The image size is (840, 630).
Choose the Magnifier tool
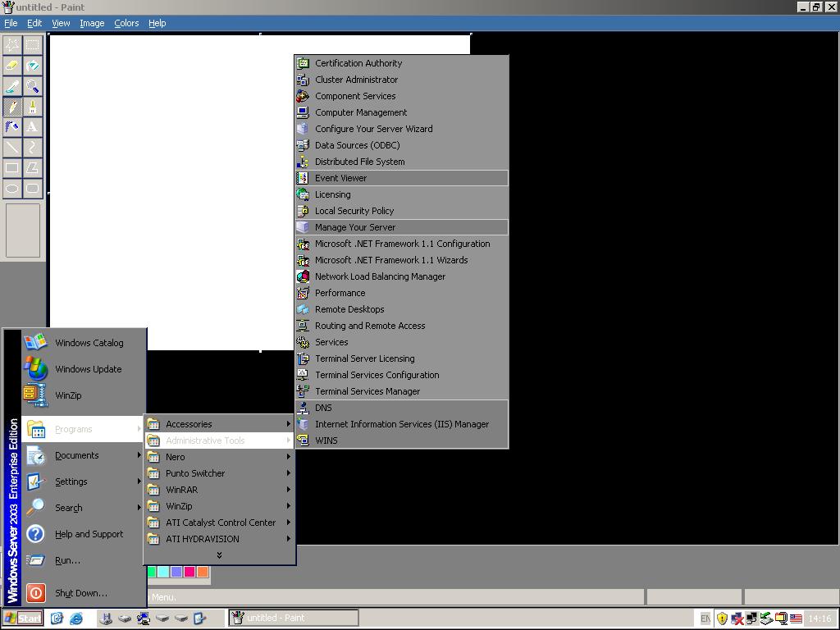tap(32, 86)
